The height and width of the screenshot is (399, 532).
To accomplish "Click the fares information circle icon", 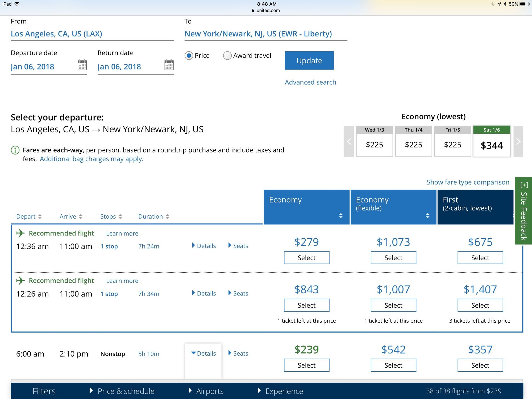I will (15, 150).
